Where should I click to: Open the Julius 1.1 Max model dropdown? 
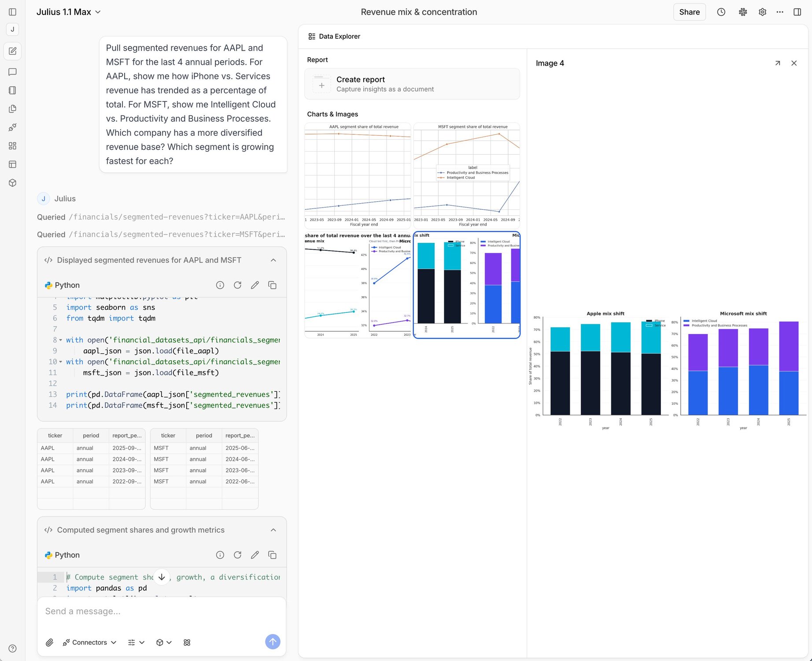click(69, 12)
